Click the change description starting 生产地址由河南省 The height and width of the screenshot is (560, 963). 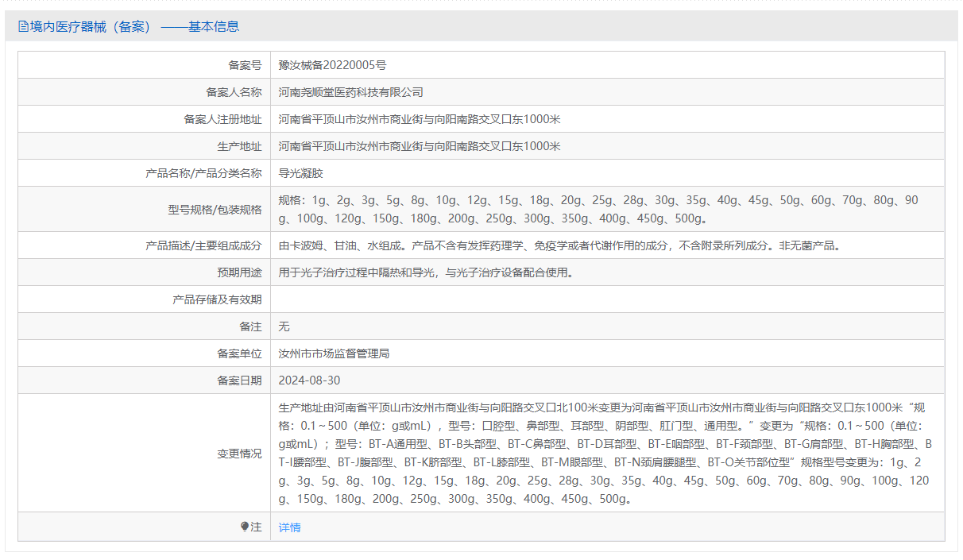click(x=605, y=453)
